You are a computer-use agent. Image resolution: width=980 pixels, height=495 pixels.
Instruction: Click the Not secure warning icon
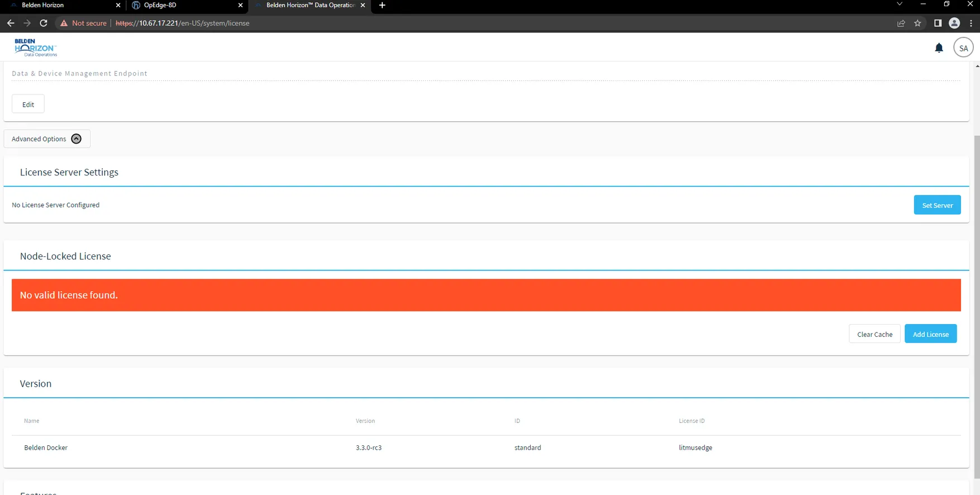(x=64, y=23)
